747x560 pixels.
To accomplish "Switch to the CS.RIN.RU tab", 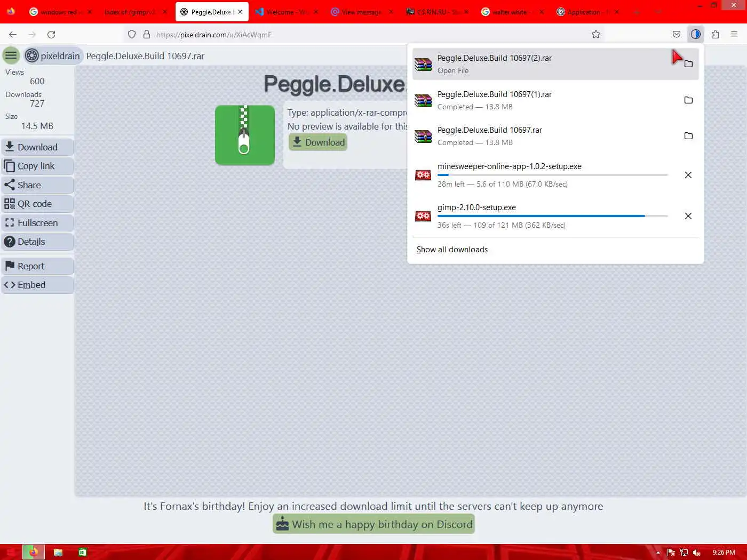I will coord(438,12).
